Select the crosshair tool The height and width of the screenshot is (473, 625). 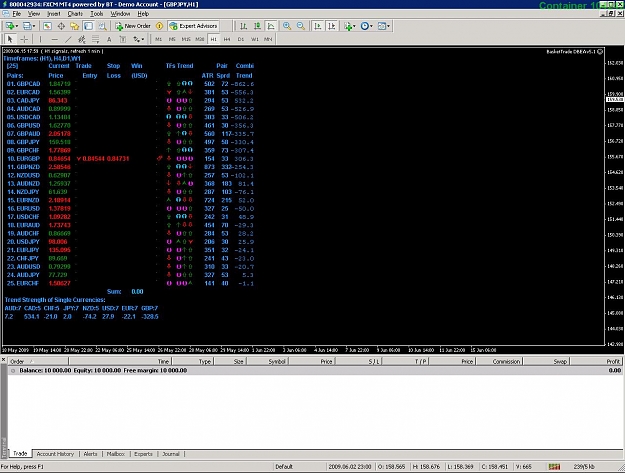(24, 39)
